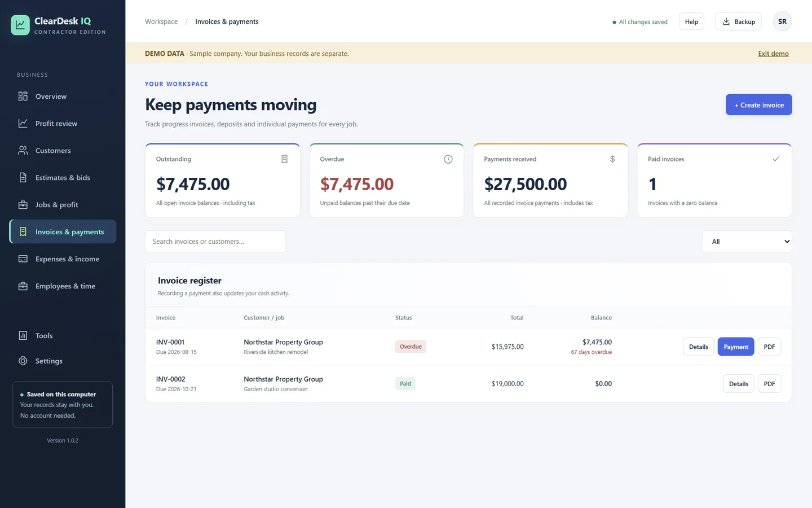Download the PDF for INV-0001
This screenshot has height=508, width=812.
point(769,347)
